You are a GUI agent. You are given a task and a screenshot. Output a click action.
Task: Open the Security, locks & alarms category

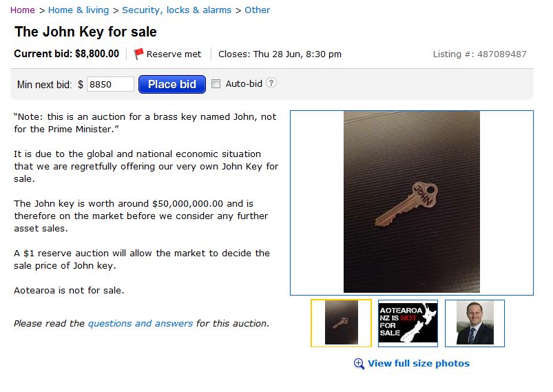177,10
